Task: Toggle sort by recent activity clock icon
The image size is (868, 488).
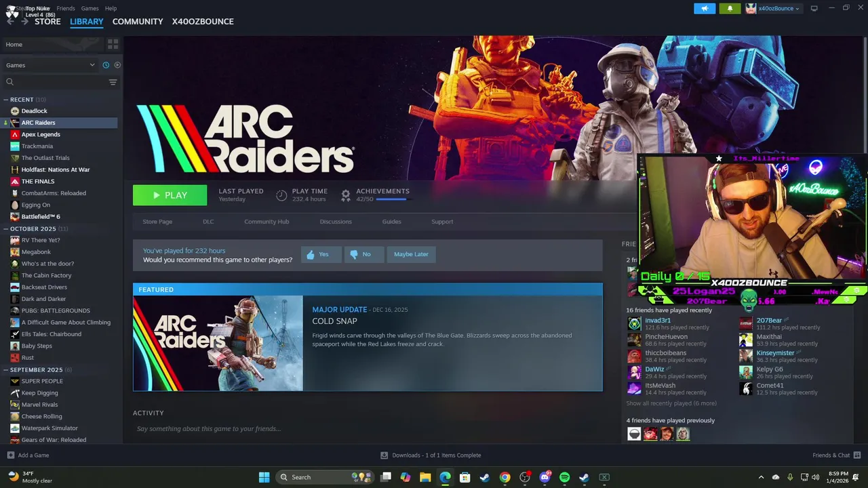Action: [106, 65]
